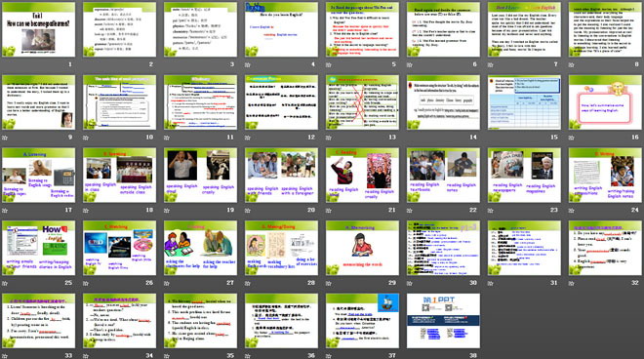Viewport: 644px width, 359px height.
Task: Select slide 37 with sailing ship picture
Action: pos(362,321)
